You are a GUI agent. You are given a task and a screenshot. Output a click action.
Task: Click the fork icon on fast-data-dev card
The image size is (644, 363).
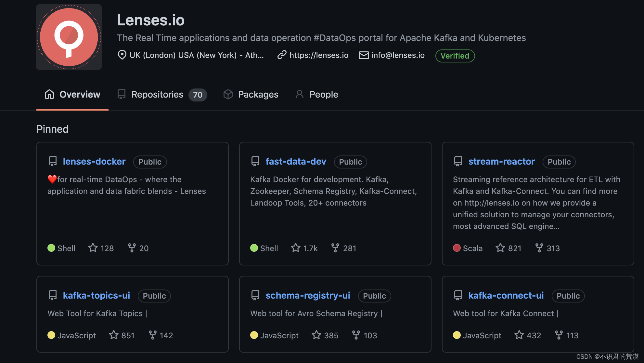pyautogui.click(x=335, y=248)
